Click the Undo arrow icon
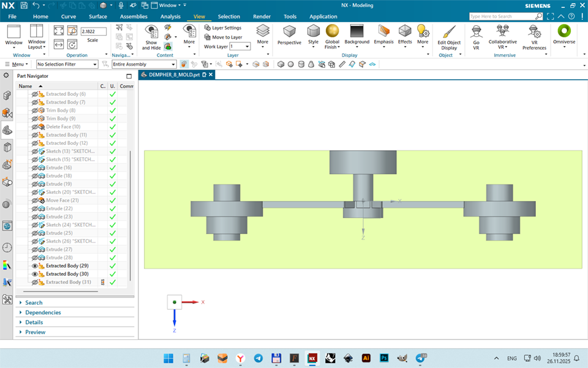Image resolution: width=588 pixels, height=368 pixels. tap(36, 6)
